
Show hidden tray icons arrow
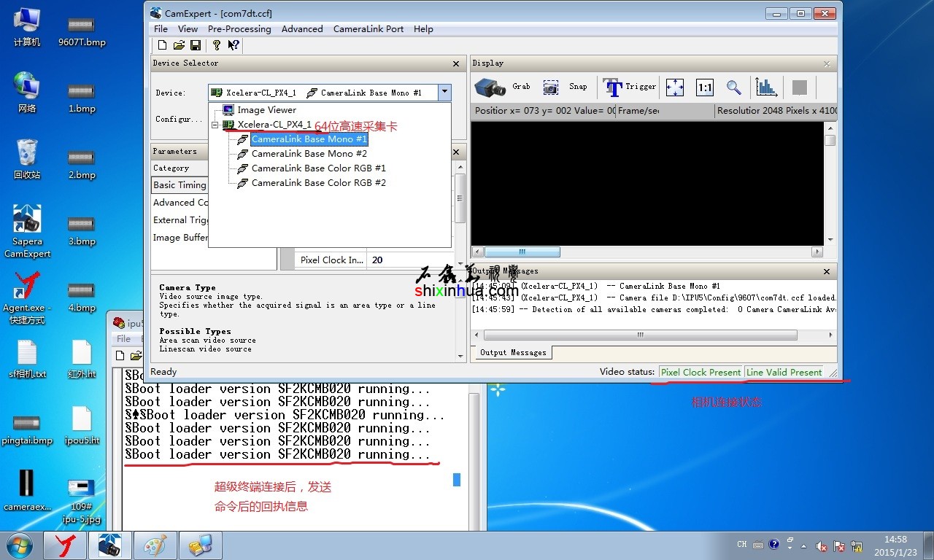point(803,545)
